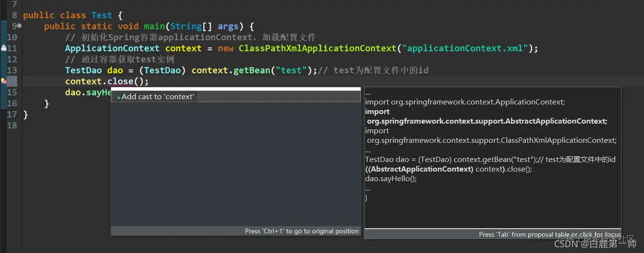Image resolution: width=644 pixels, height=253 pixels.
Task: Click the getBean method call
Action: [x=252, y=70]
